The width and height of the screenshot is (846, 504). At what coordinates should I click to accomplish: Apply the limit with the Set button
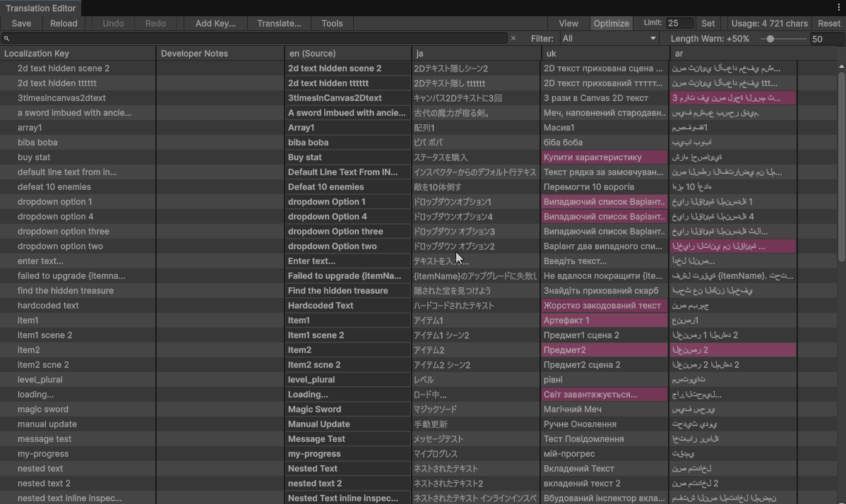click(x=708, y=23)
